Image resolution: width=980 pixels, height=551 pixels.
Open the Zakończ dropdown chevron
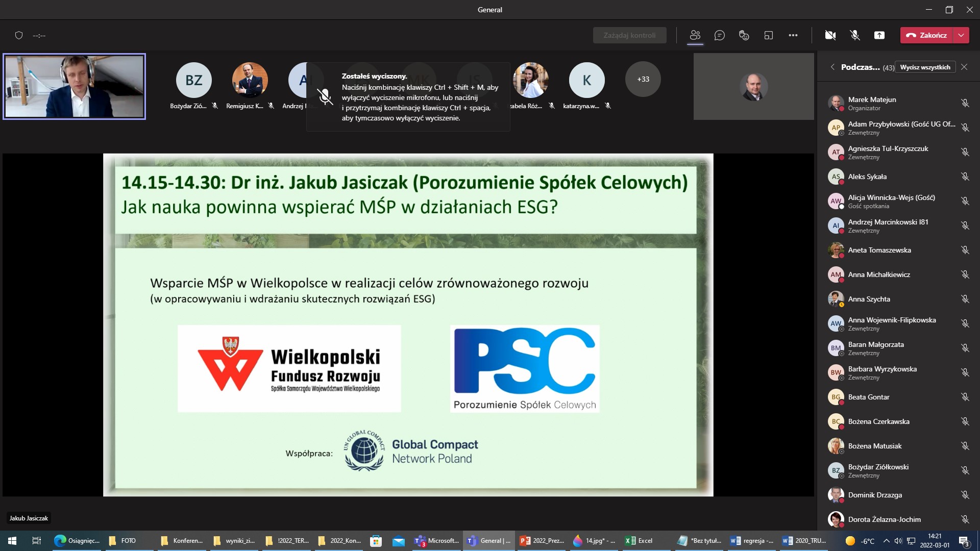[x=962, y=35]
